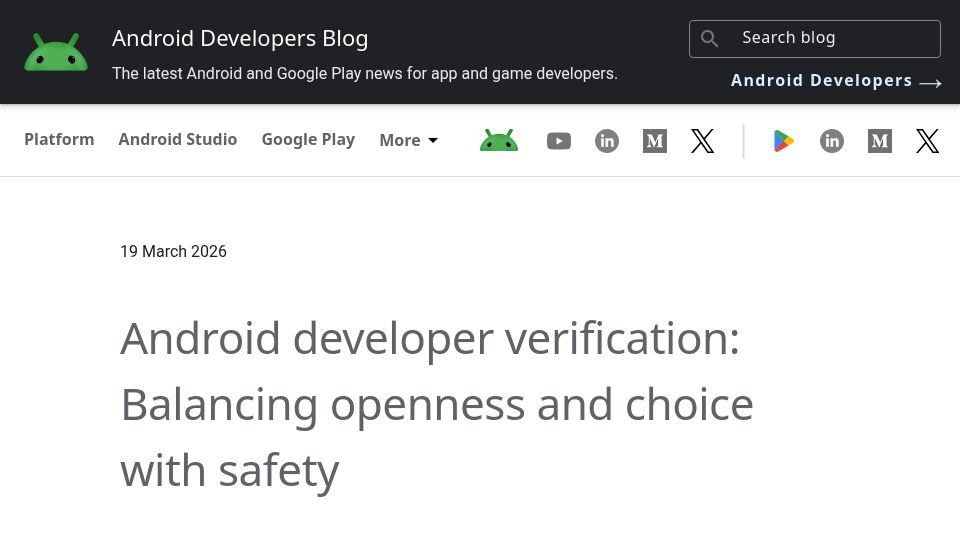Screen dimensions: 960x540
Task: Click the green Android head icon in nav bar
Action: (499, 141)
